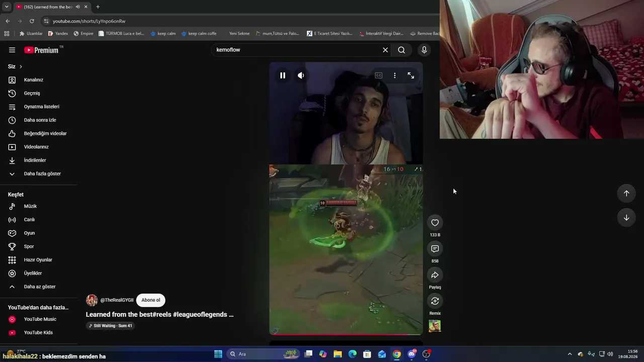
Task: Go back in browser history
Action: coord(8,21)
